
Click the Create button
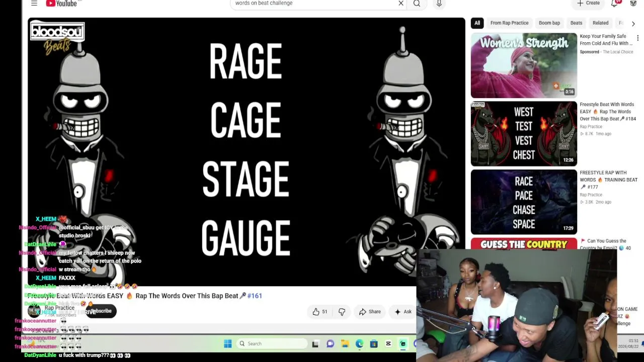pos(588,4)
